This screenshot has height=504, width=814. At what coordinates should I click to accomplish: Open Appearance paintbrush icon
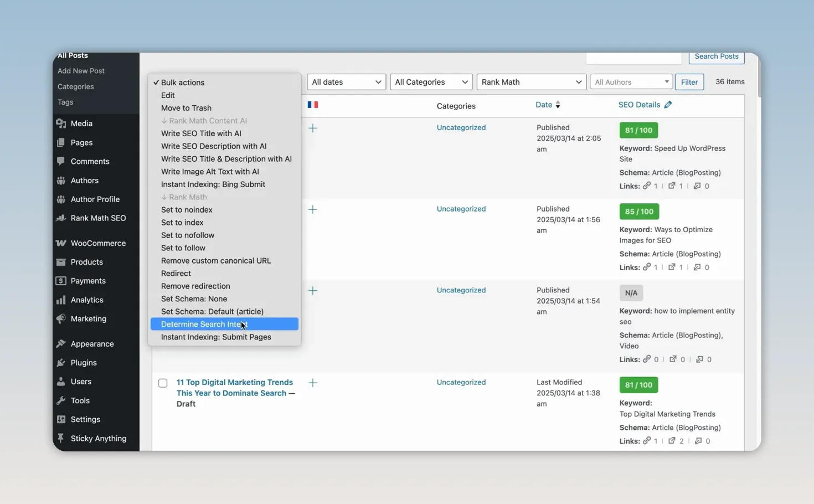[x=61, y=344]
